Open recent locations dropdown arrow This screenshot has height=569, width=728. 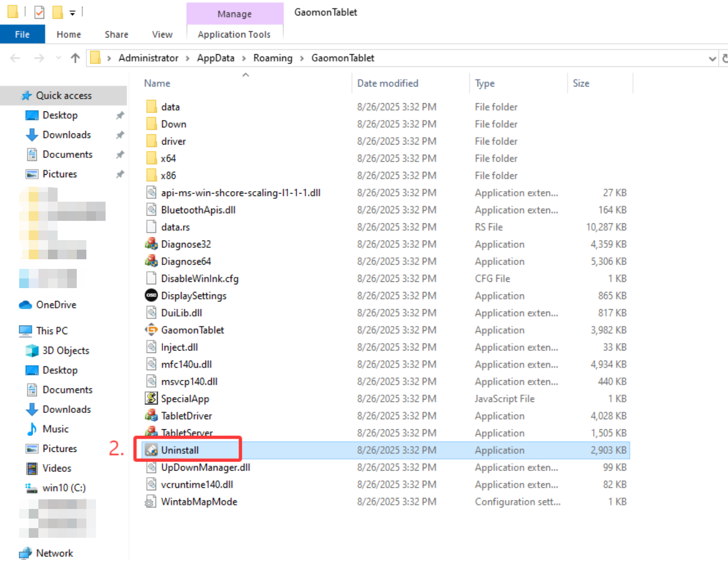pyautogui.click(x=59, y=58)
